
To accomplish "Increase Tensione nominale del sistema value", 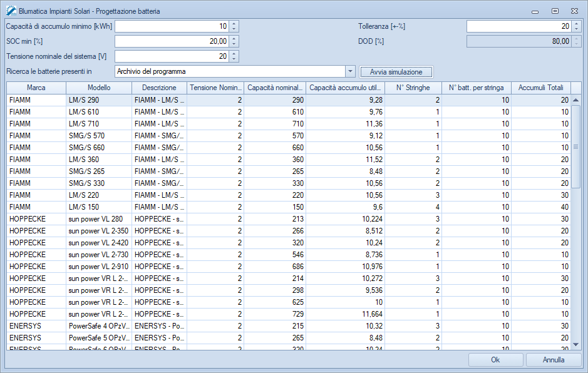I will [234, 53].
